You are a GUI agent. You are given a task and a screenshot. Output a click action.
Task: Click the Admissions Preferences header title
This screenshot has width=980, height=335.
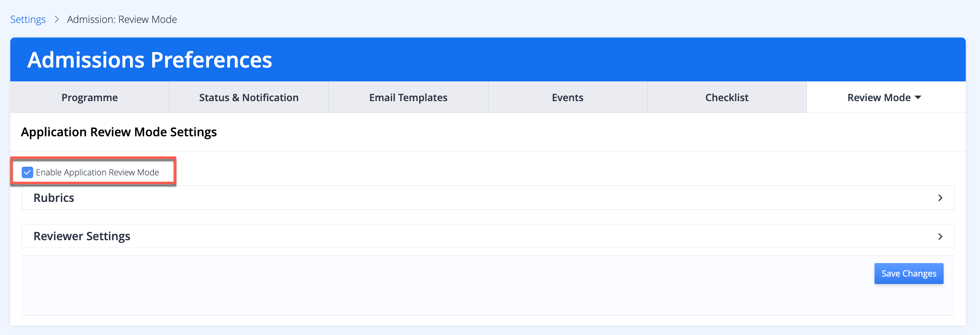(149, 60)
